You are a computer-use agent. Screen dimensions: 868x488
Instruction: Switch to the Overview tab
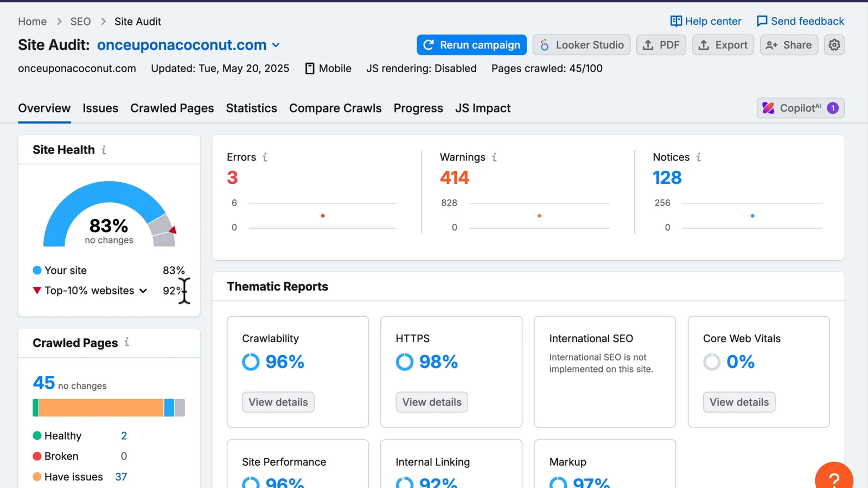(44, 108)
